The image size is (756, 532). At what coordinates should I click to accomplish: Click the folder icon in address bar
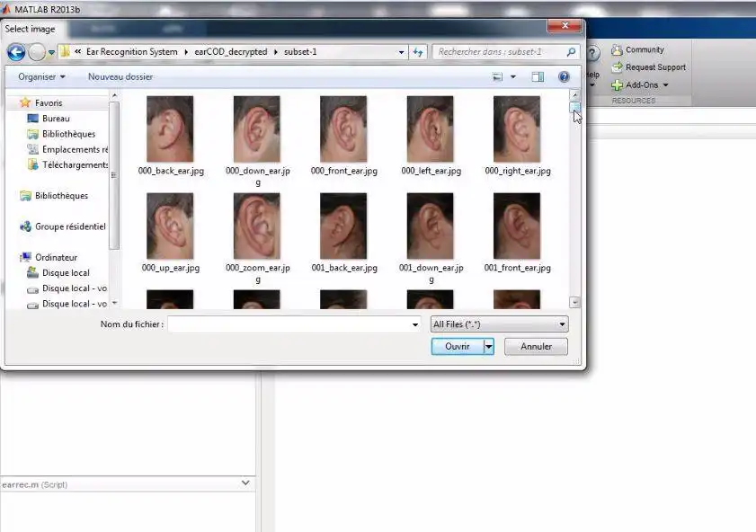click(x=65, y=51)
